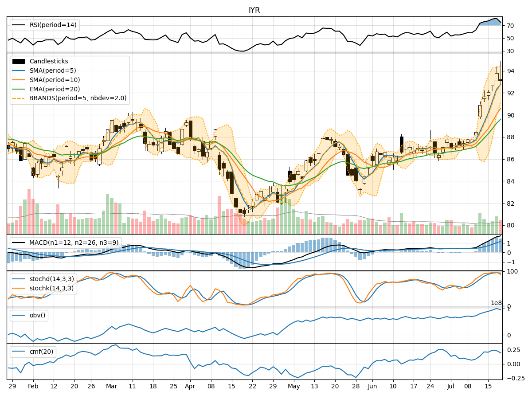Select the RSI(period=14) line sample in legend
Screen dimensions: 532x399
click(18, 25)
